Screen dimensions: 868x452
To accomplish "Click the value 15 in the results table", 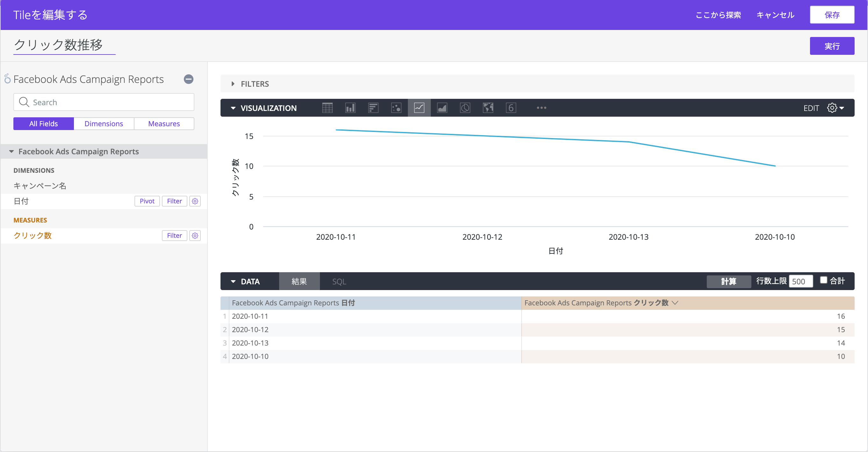I will click(840, 330).
